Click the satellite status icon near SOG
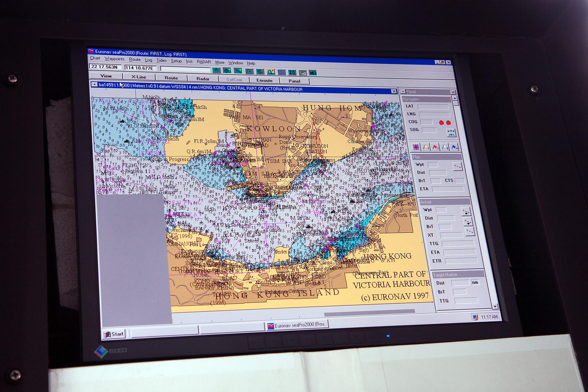 [451, 132]
